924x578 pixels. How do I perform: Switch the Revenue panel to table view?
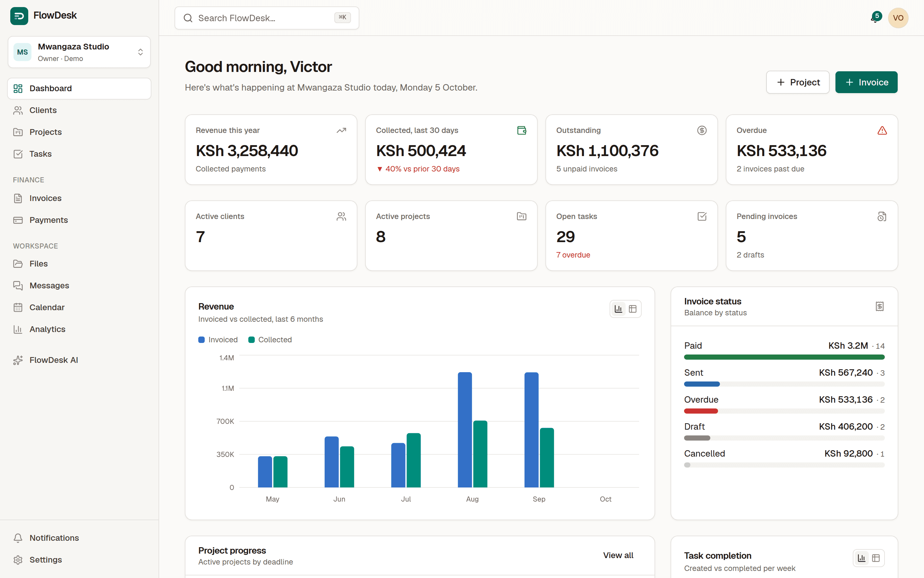point(633,309)
